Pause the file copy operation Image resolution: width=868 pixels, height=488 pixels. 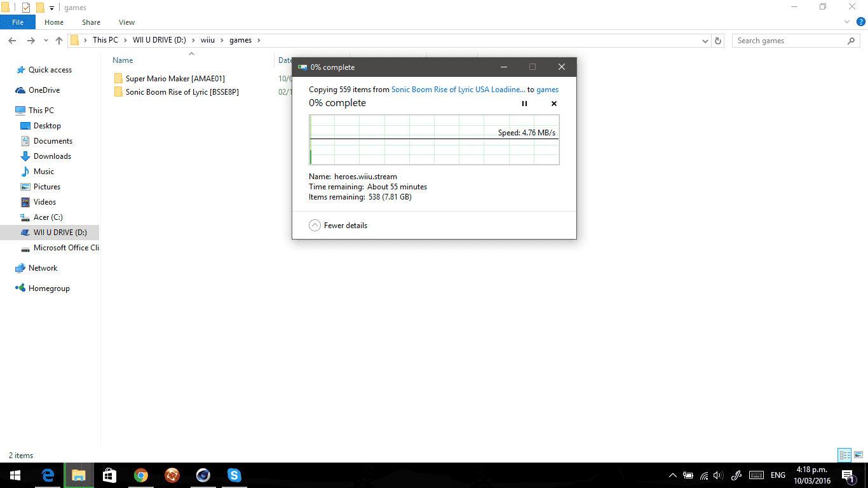pyautogui.click(x=524, y=104)
